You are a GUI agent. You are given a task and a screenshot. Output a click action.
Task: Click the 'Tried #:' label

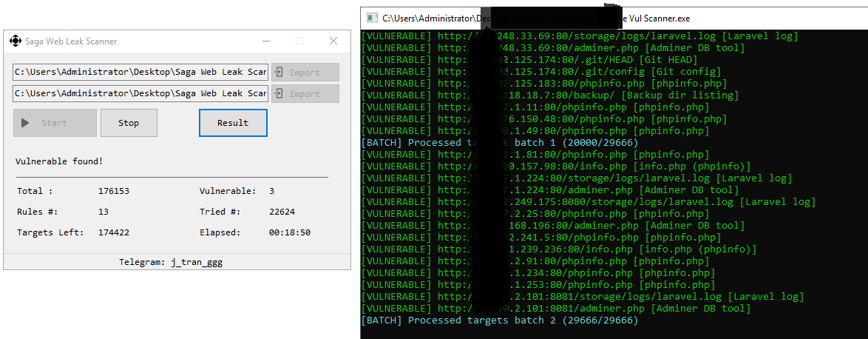click(220, 212)
